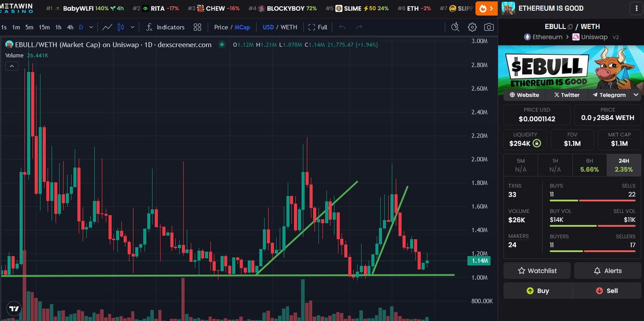Viewport: 644px width, 321px height.
Task: Click the orange fire trending button
Action: [487, 9]
